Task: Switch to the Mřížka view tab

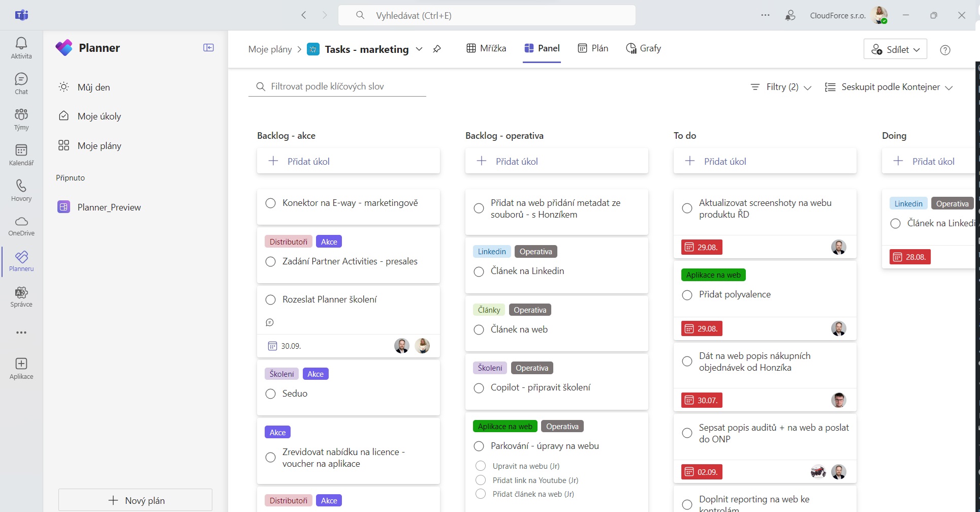Action: pos(486,48)
